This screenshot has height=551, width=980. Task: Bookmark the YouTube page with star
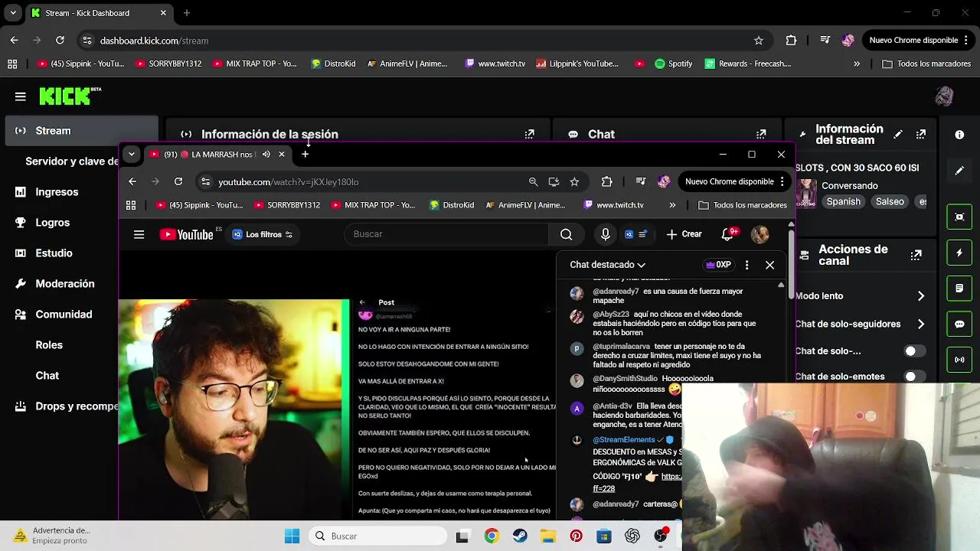coord(574,181)
